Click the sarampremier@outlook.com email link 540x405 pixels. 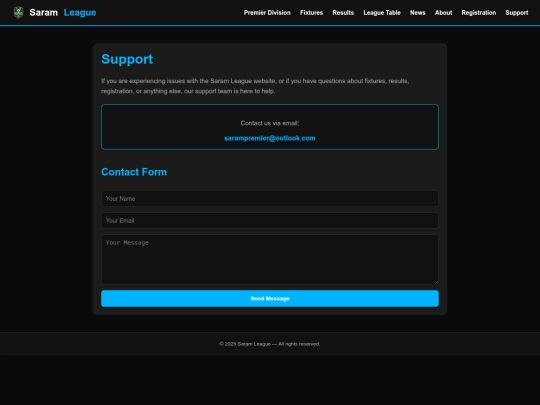(x=270, y=138)
